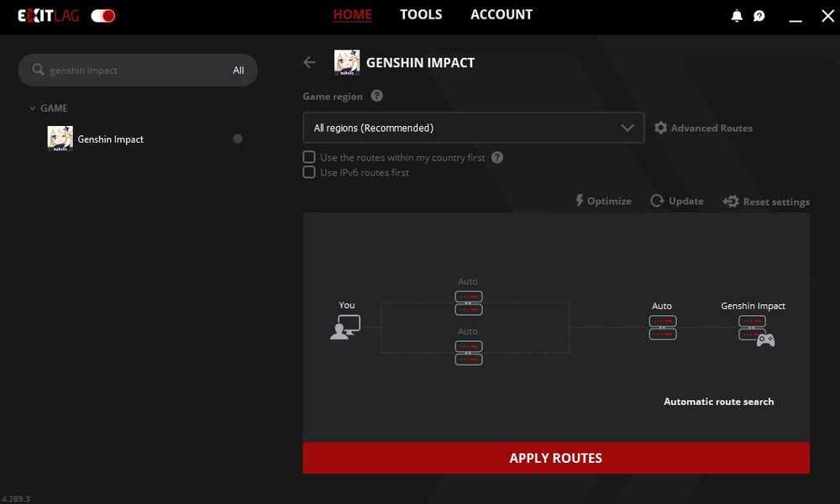
Task: Open the support chat icon
Action: (759, 16)
